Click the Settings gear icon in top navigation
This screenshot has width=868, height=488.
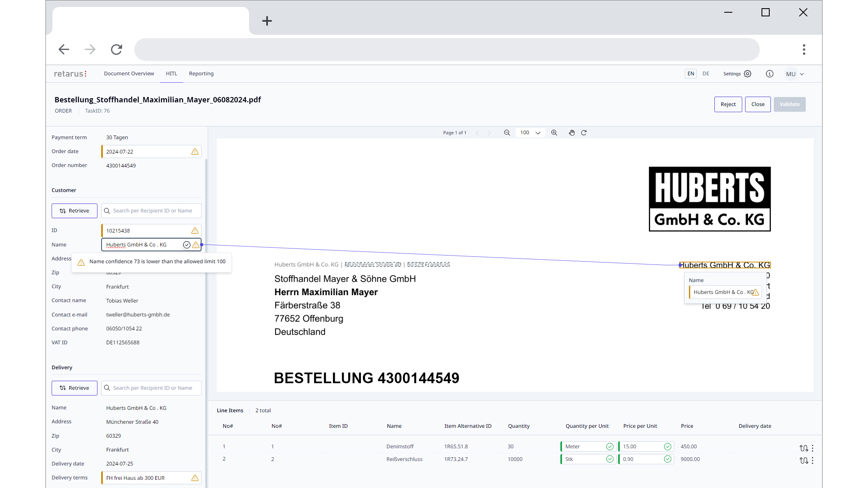click(x=747, y=73)
